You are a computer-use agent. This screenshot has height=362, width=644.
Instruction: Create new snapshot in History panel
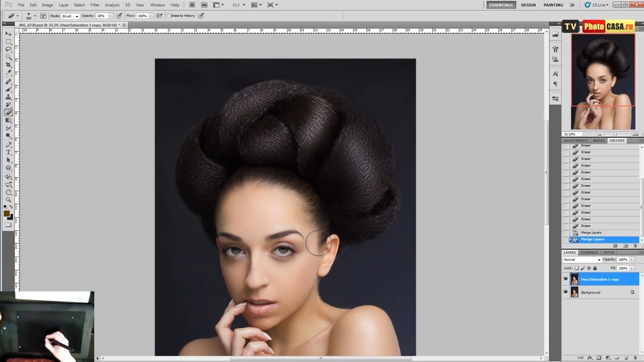[x=625, y=246]
